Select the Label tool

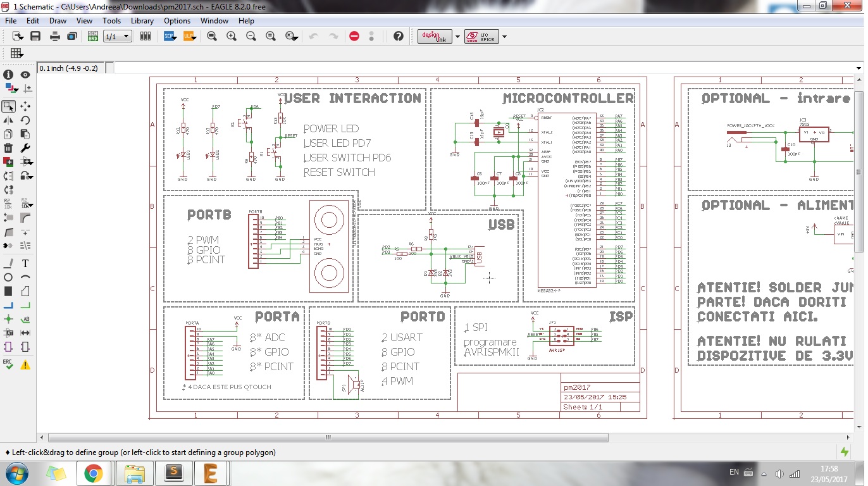click(x=25, y=319)
